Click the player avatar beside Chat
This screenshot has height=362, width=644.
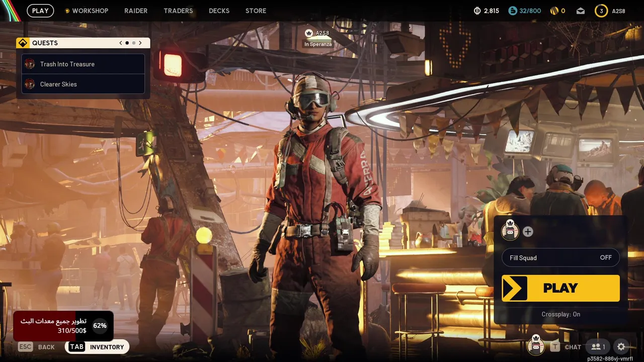(536, 345)
